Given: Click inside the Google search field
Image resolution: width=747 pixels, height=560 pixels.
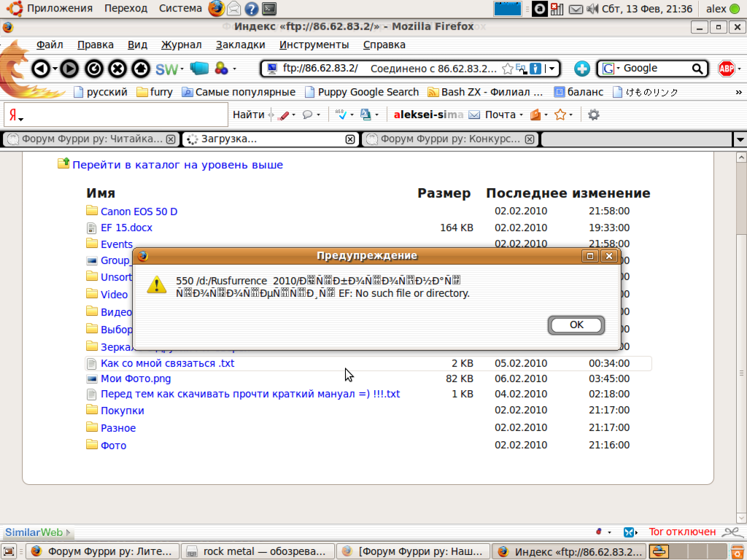Looking at the screenshot, I should click(653, 69).
